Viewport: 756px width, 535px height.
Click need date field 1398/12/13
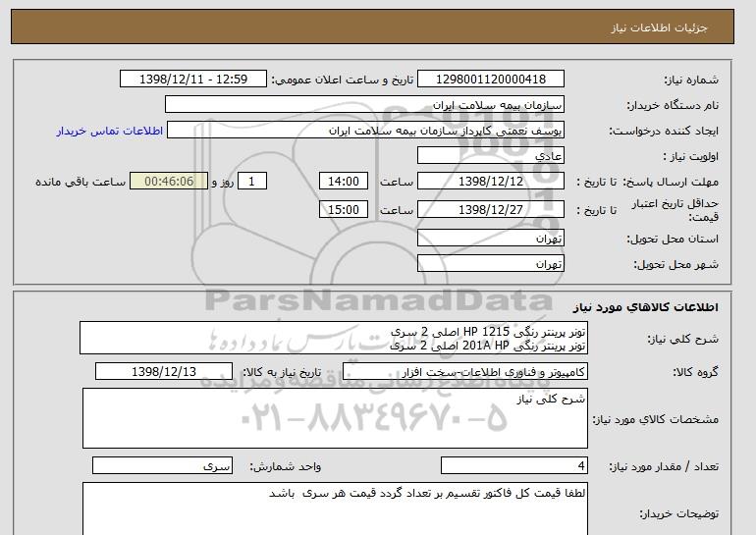164,372
